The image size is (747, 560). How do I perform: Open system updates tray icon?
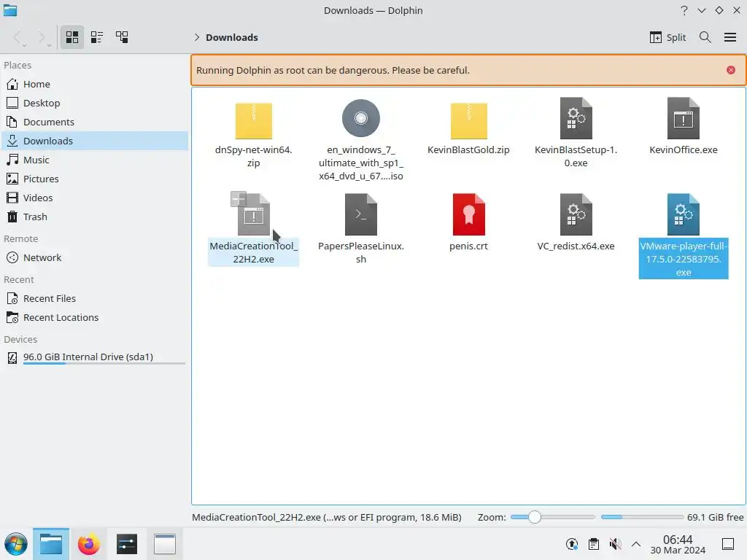572,544
